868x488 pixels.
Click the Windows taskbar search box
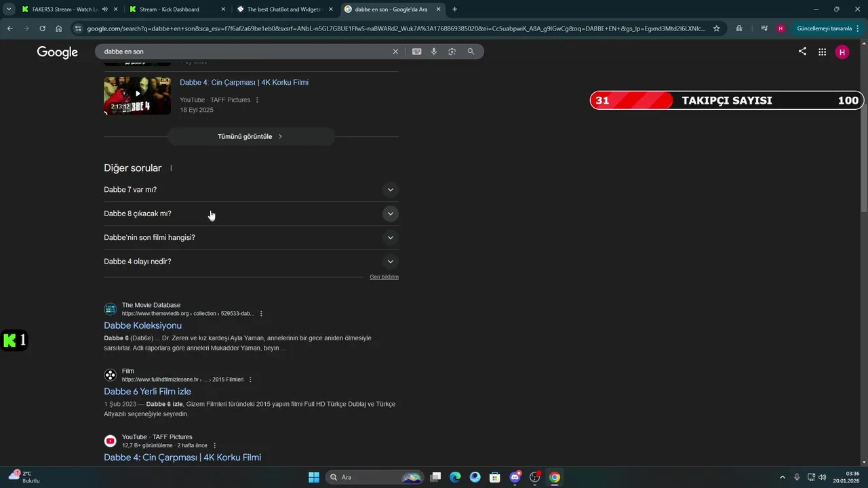(x=375, y=477)
